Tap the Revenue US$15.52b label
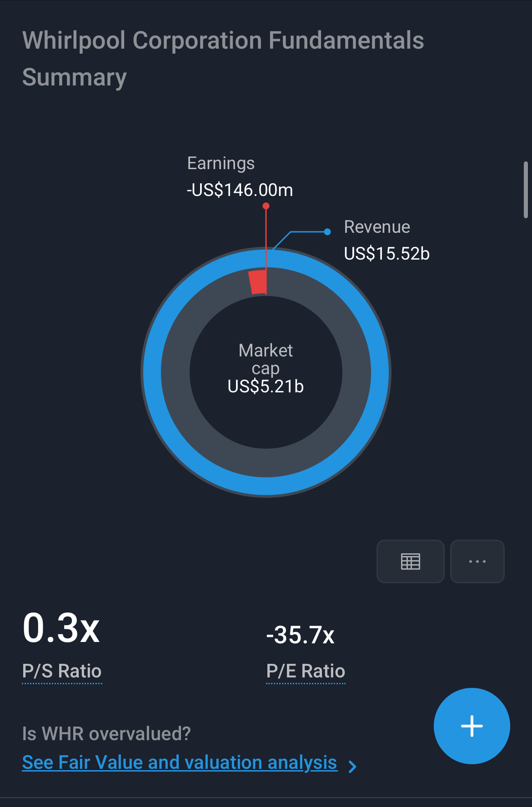The image size is (532, 807). pos(386,240)
